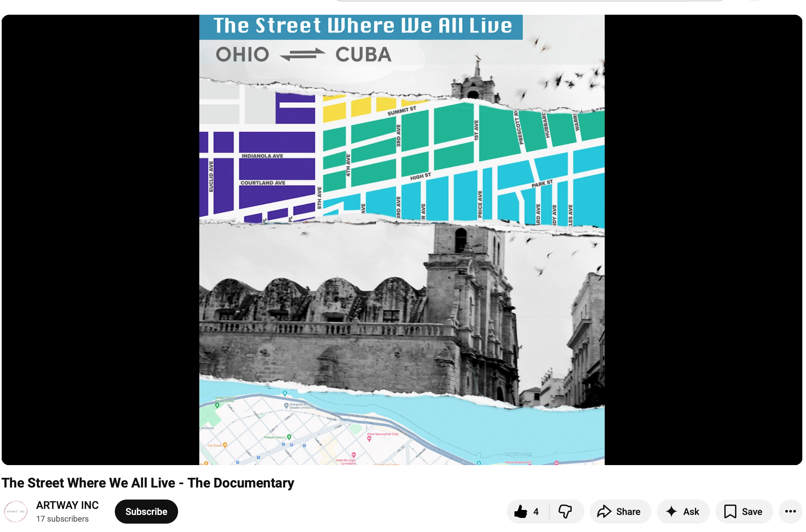The image size is (806, 532).
Task: Click the 17 subscribers text
Action: 63,519
